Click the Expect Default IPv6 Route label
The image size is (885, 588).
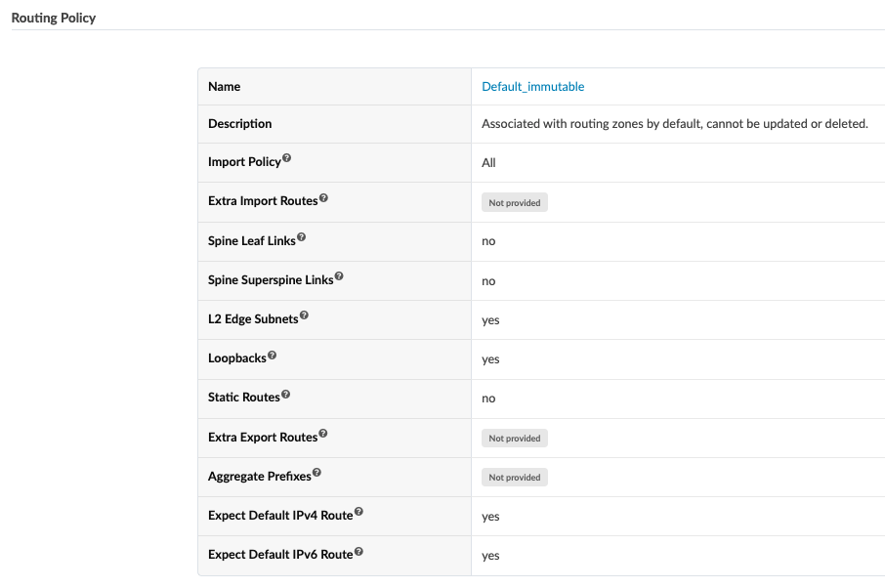tap(280, 555)
